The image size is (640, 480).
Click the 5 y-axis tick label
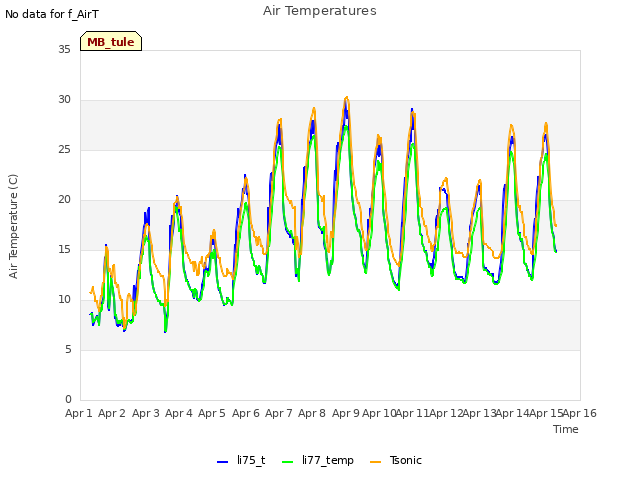coord(68,350)
